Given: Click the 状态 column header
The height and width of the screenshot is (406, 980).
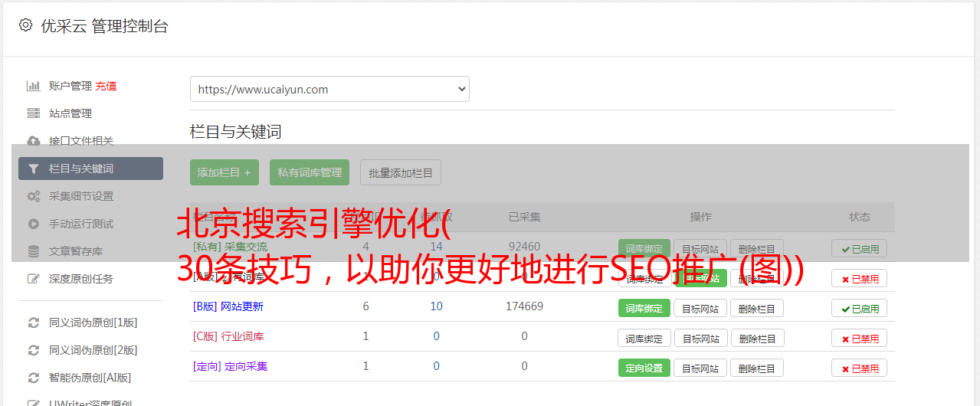Looking at the screenshot, I should (x=860, y=217).
